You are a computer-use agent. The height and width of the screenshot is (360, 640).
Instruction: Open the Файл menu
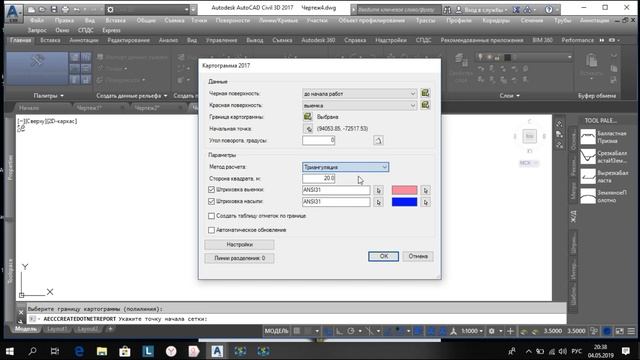37,20
